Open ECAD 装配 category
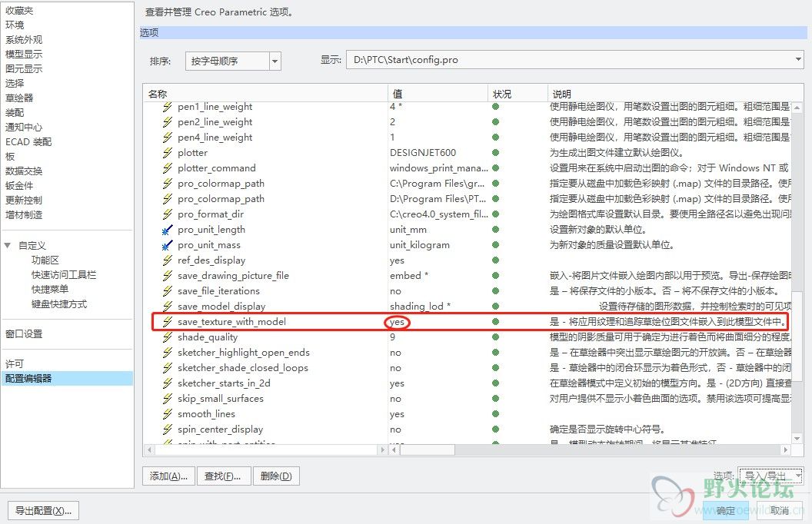Image resolution: width=812 pixels, height=524 pixels. pyautogui.click(x=28, y=141)
